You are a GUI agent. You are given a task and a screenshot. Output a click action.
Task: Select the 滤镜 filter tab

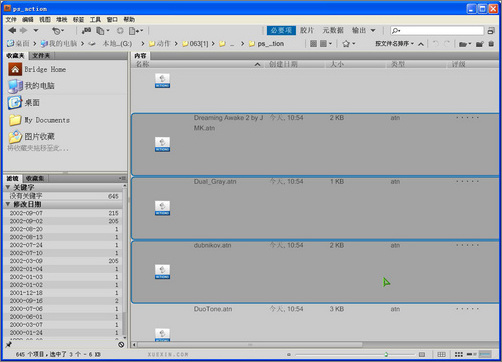pos(13,178)
